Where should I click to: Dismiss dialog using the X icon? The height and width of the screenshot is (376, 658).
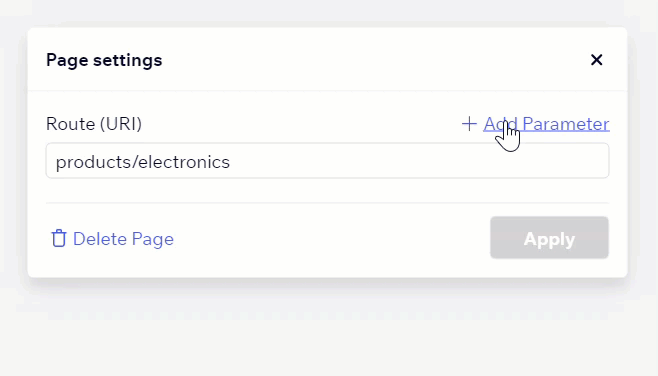[596, 60]
